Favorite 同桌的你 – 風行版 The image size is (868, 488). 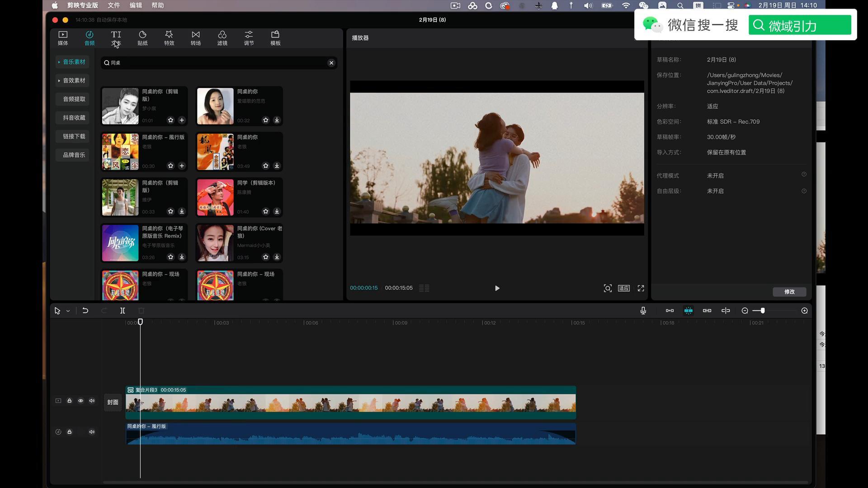(170, 166)
